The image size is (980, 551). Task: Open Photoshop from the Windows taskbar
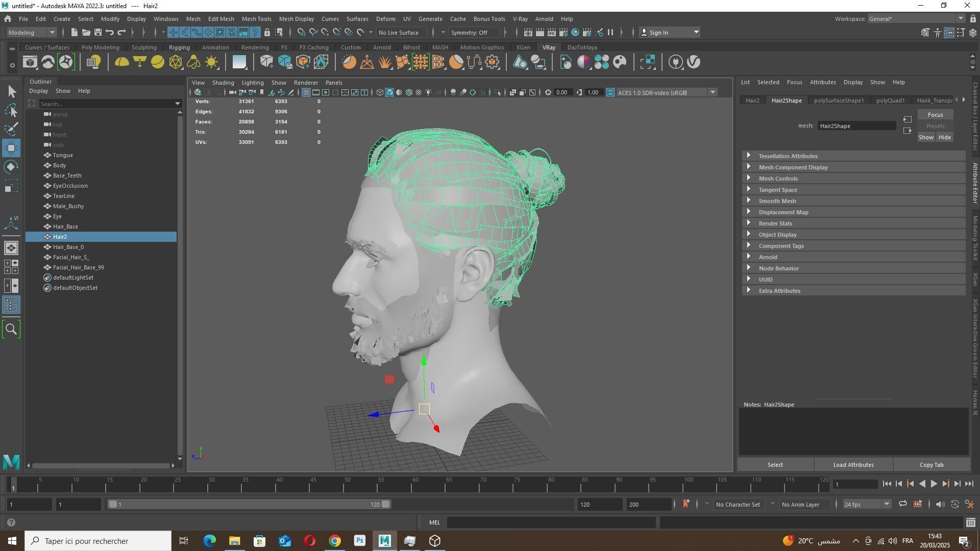pyautogui.click(x=360, y=541)
